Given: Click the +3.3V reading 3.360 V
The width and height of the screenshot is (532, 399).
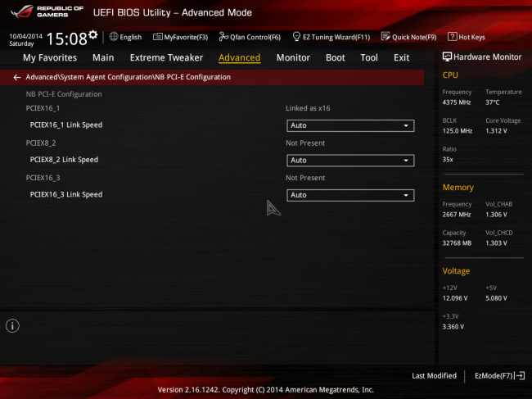Looking at the screenshot, I should pos(453,327).
